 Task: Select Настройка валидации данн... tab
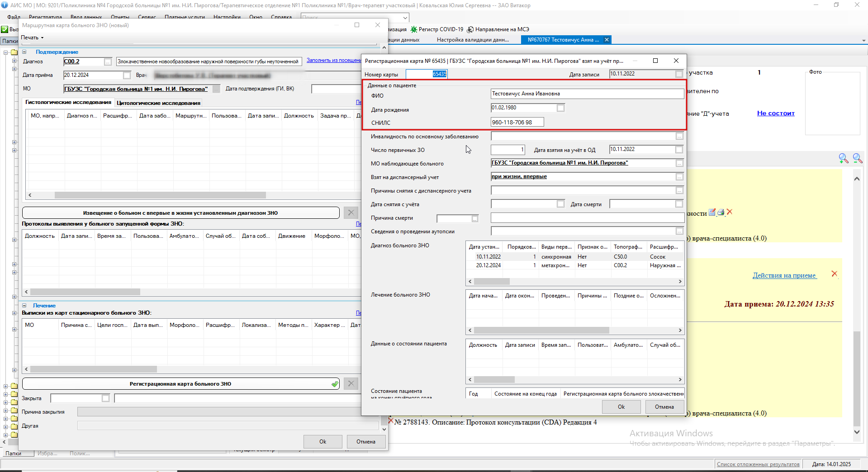(473, 40)
